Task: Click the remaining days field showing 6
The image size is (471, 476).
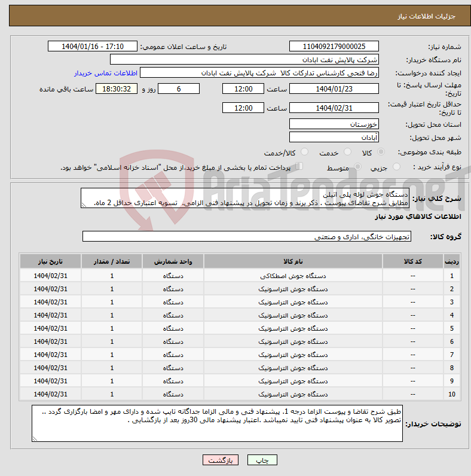Action: tap(179, 89)
